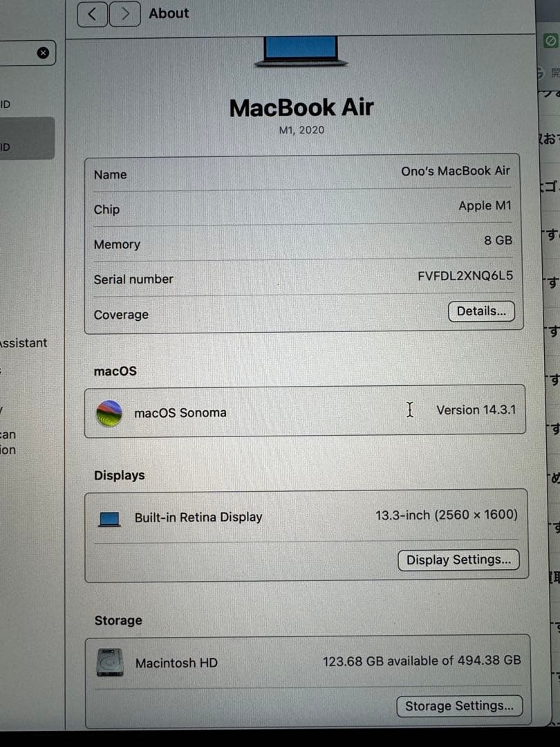Open Storage Settings
This screenshot has width=560, height=747.
tap(459, 705)
